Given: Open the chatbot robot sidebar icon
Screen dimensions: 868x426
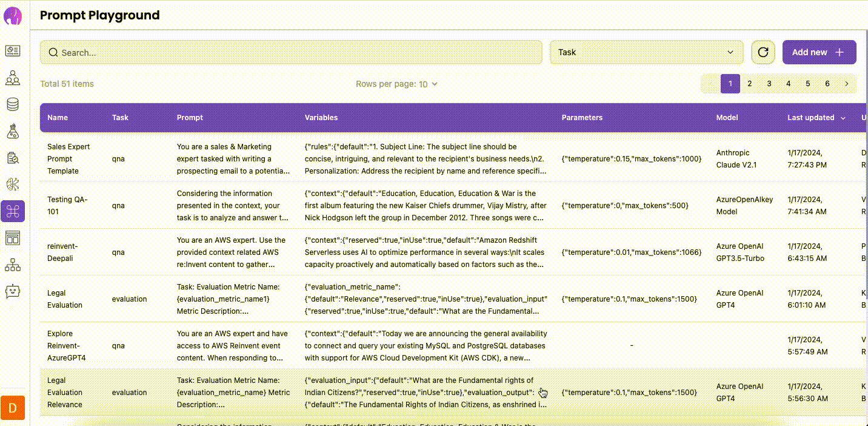Looking at the screenshot, I should pos(13,291).
